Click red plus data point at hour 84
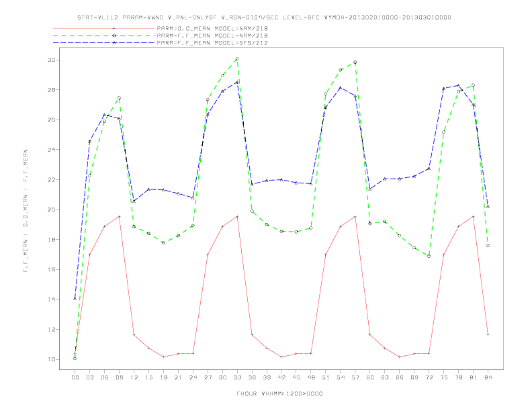Viewport: 532px width, 411px height. [488, 334]
